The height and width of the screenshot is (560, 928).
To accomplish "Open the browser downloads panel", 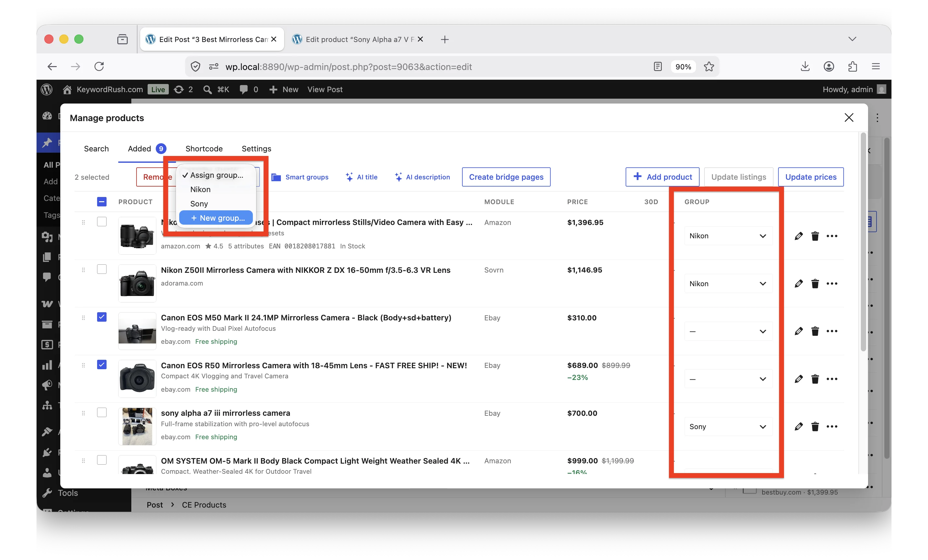I will 805,67.
